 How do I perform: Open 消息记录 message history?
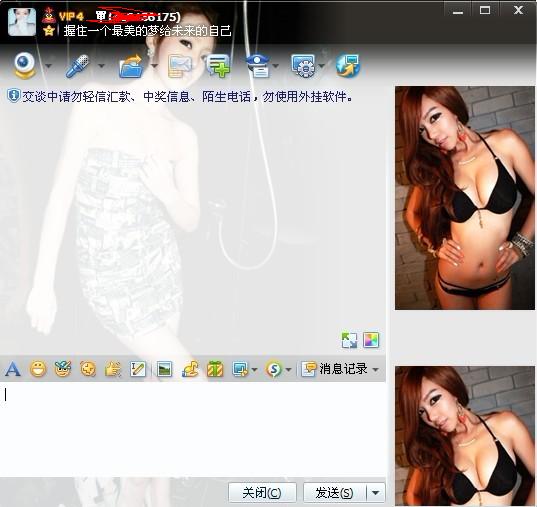click(335, 369)
